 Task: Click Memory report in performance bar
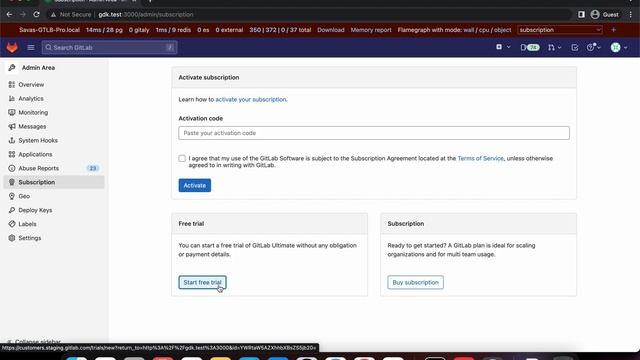tap(371, 30)
